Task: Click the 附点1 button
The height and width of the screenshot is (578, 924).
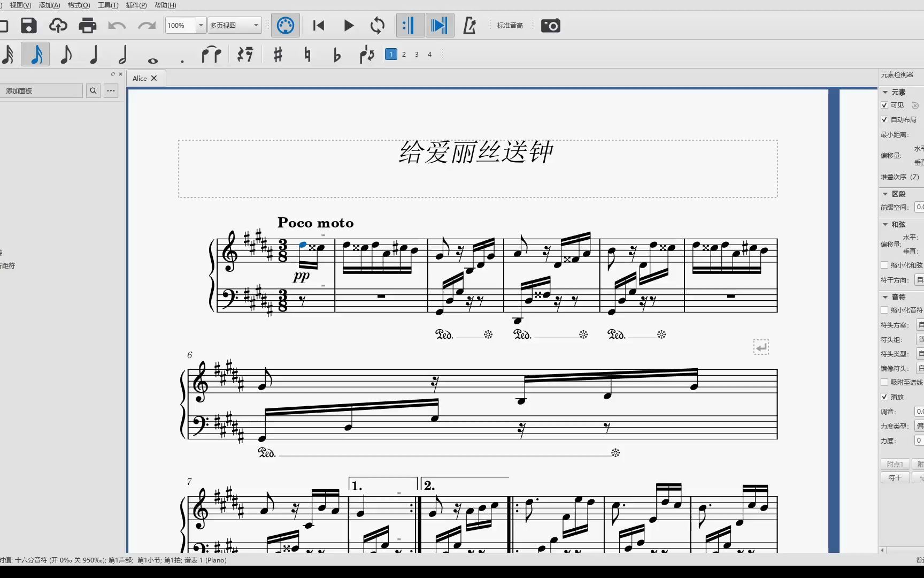Action: [x=895, y=464]
